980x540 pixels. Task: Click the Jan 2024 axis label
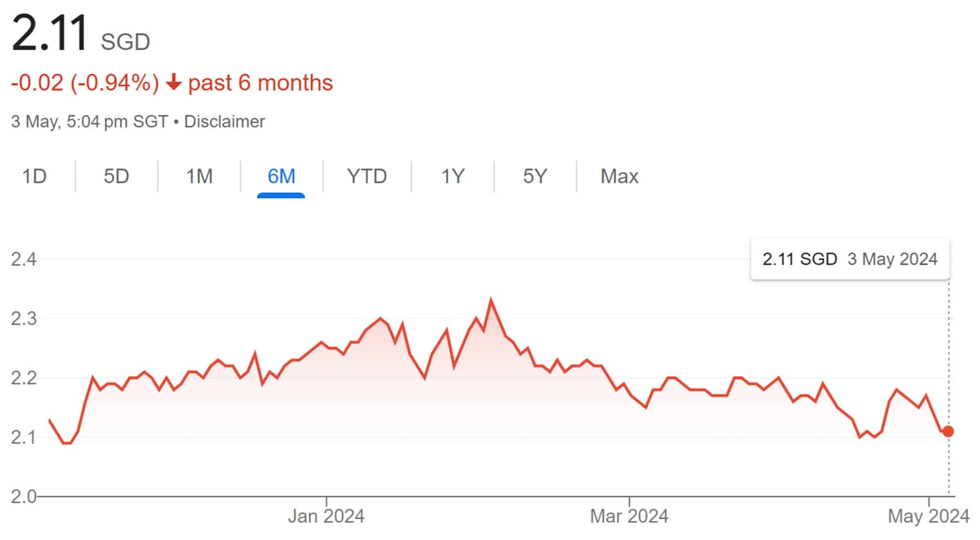tap(326, 517)
